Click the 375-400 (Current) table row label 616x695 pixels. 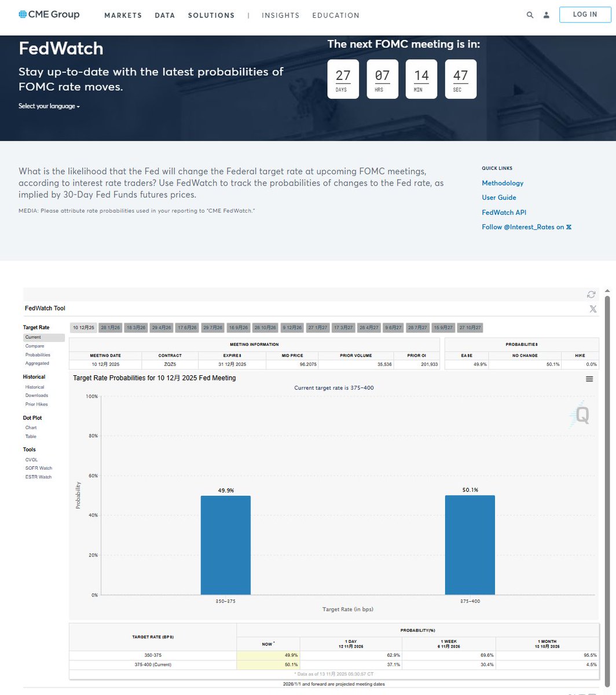pyautogui.click(x=153, y=664)
